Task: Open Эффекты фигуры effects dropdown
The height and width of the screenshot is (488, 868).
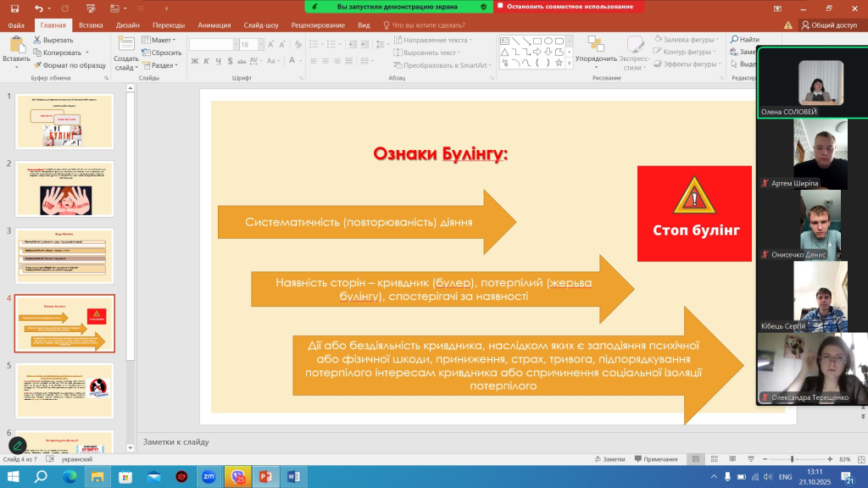Action: click(687, 64)
